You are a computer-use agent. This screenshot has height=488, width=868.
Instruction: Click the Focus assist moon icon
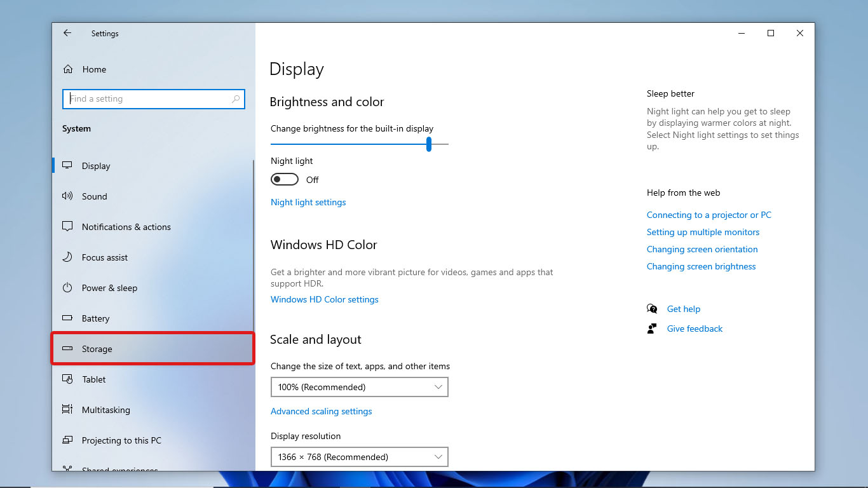coord(67,257)
